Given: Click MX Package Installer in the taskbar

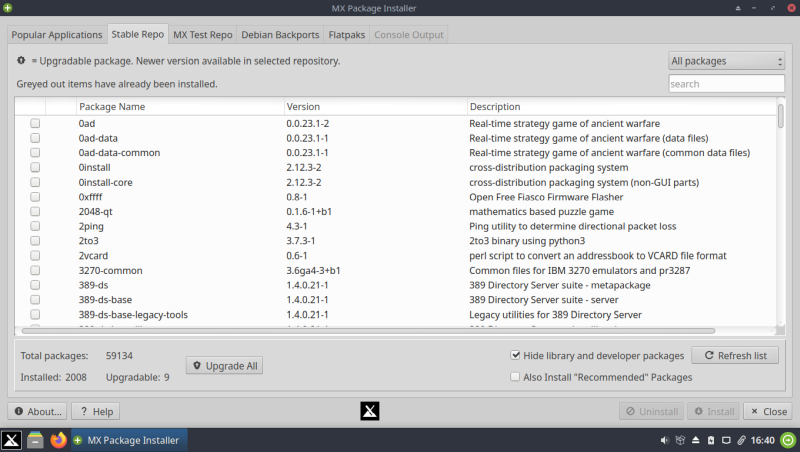Looking at the screenshot, I should pos(129,440).
